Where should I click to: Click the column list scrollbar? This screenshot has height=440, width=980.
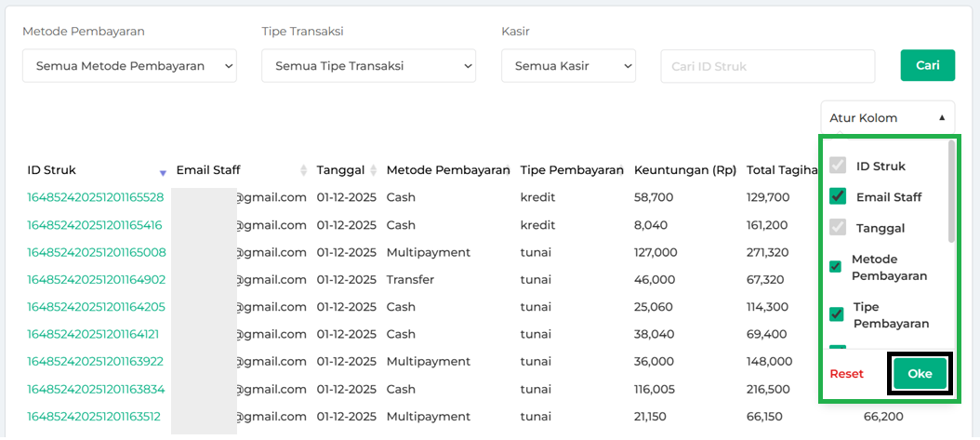(950, 192)
